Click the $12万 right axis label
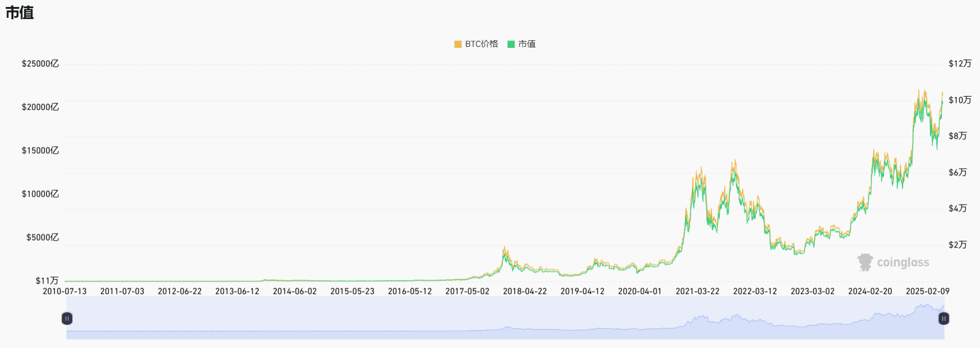This screenshot has width=980, height=348. pyautogui.click(x=960, y=64)
